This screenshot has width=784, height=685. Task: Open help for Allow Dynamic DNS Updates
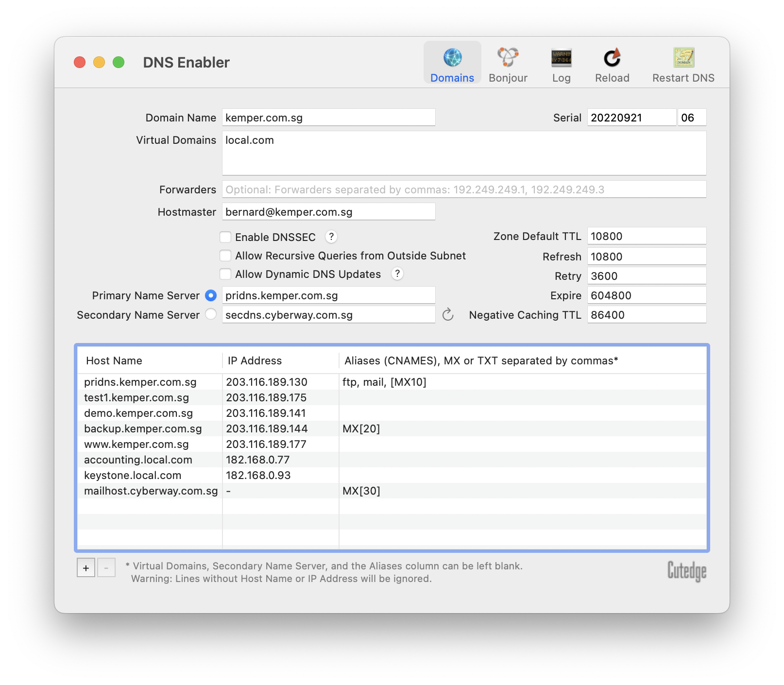click(397, 274)
